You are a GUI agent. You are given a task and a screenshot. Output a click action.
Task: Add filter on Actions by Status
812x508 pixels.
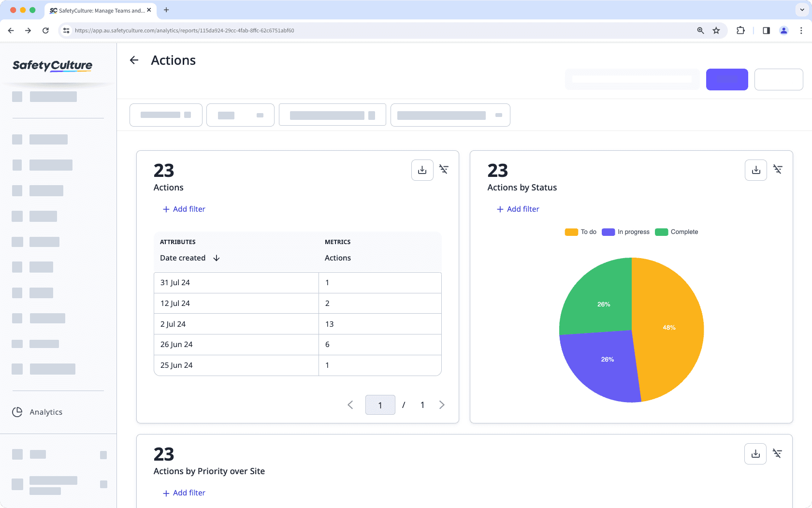point(518,209)
